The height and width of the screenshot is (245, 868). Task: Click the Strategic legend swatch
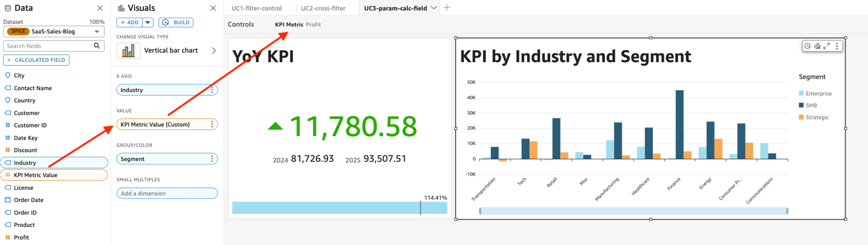click(801, 117)
